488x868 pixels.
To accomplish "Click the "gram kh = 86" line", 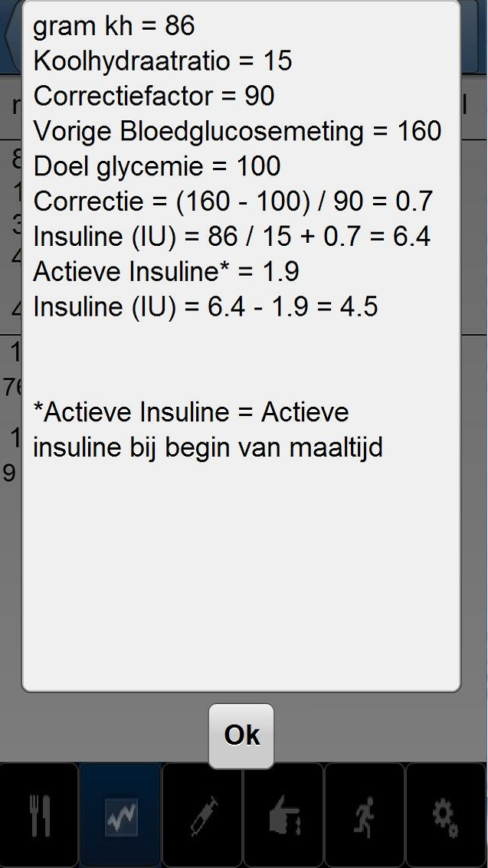I will (113, 26).
